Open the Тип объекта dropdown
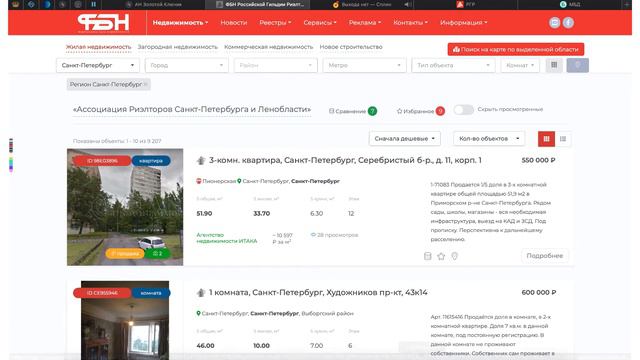 [453, 65]
